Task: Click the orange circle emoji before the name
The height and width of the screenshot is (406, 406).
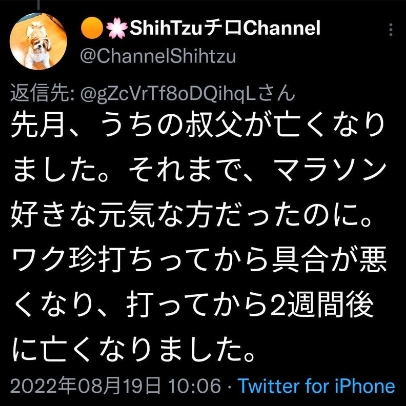Action: (92, 28)
